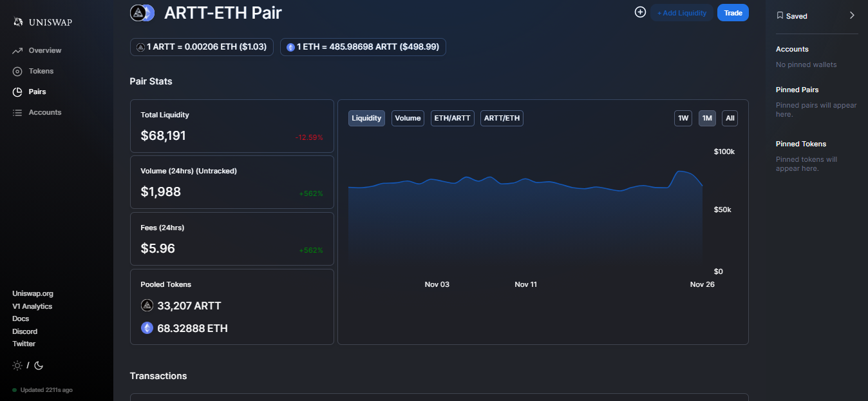Click the green update status dot
Viewport: 868px width, 401px height.
click(x=15, y=390)
